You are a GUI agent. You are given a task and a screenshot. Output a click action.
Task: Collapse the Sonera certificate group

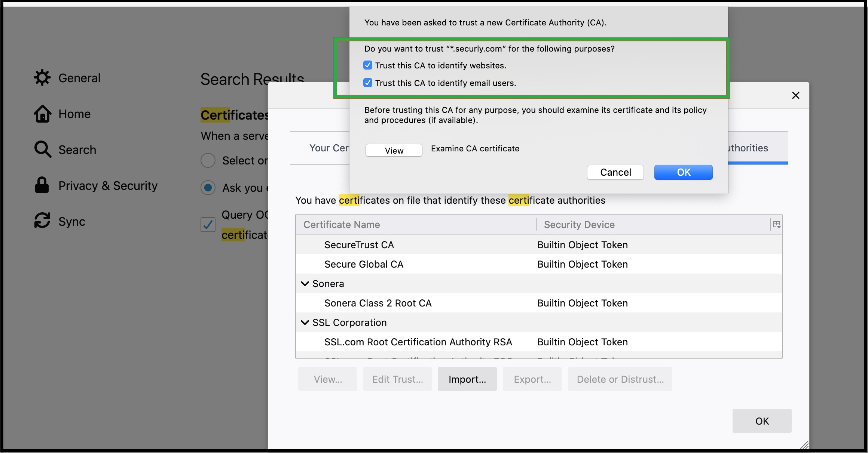305,284
